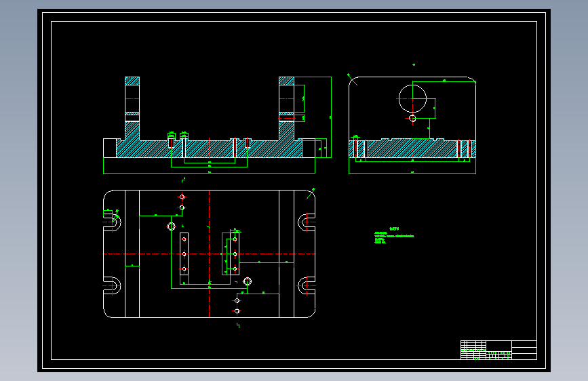Select the left rectangular three-hole plate in the plan view
This screenshot has width=588, height=381.
click(x=184, y=254)
